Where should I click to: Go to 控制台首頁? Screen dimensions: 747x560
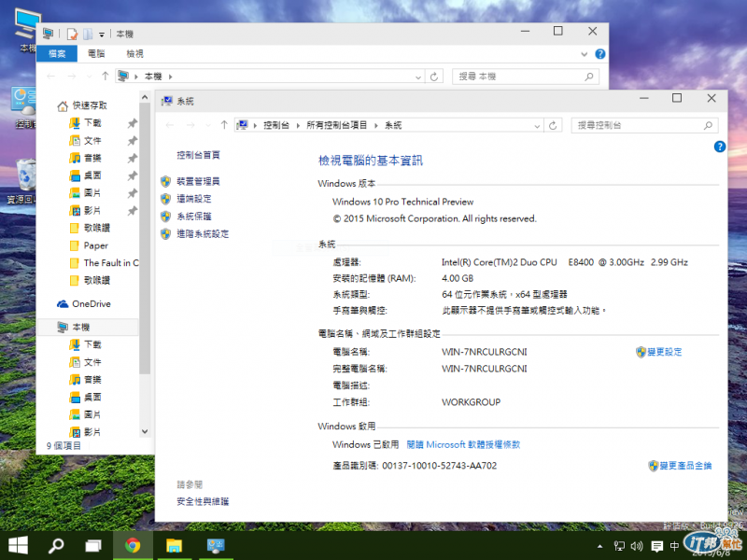point(198,155)
